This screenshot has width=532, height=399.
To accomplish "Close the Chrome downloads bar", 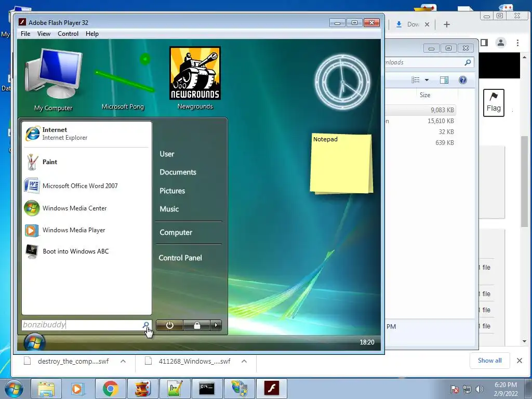I will 520,361.
